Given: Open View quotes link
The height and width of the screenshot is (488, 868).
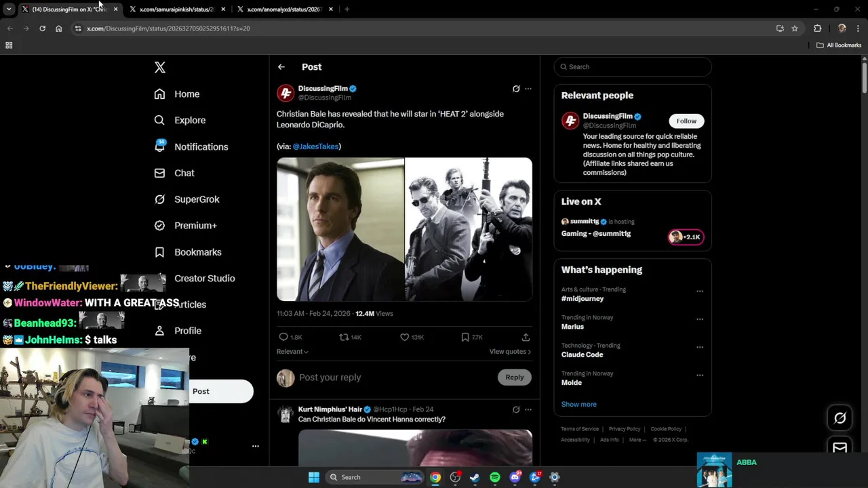Looking at the screenshot, I should (x=510, y=352).
